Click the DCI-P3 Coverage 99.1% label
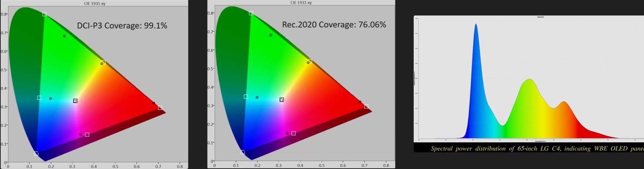The width and height of the screenshot is (644, 169). click(122, 25)
